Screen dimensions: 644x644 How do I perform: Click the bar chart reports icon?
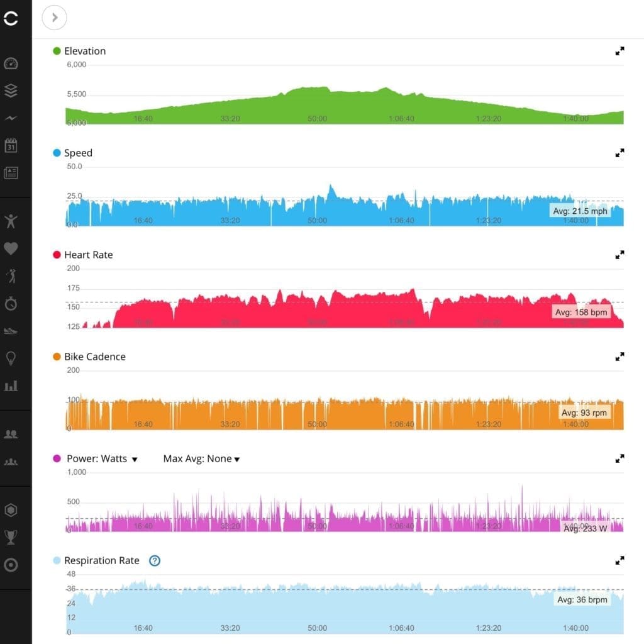(x=11, y=386)
